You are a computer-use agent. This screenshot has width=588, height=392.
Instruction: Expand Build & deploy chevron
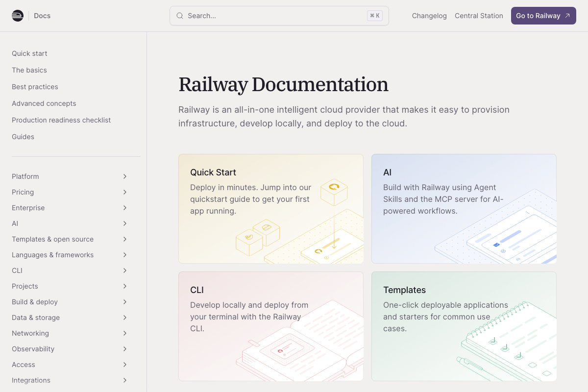[125, 302]
